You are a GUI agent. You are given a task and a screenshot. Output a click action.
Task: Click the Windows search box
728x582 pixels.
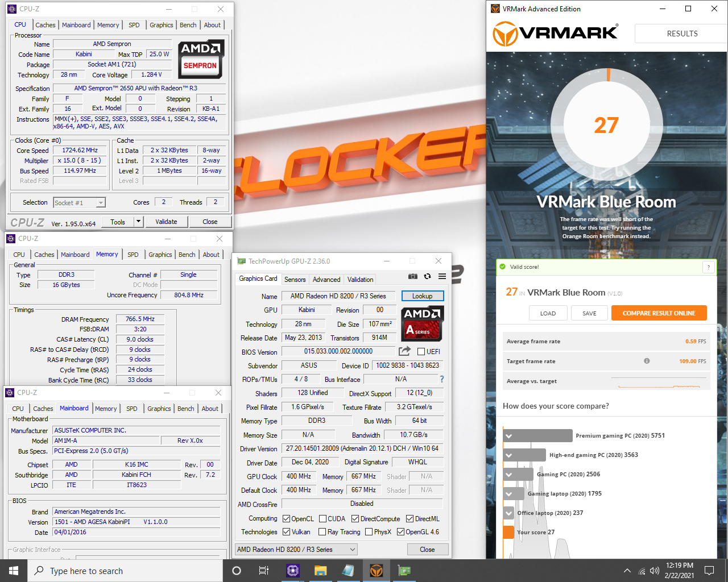(x=125, y=571)
